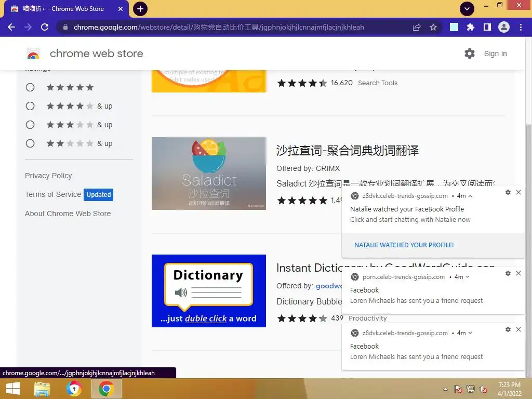Open the network status tray icon
Screen dimensions: 532x399
coord(470,389)
